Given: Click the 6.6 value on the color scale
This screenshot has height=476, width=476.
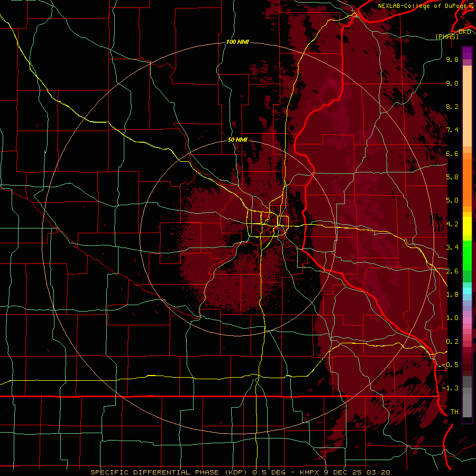Looking at the screenshot, I should pos(452,153).
